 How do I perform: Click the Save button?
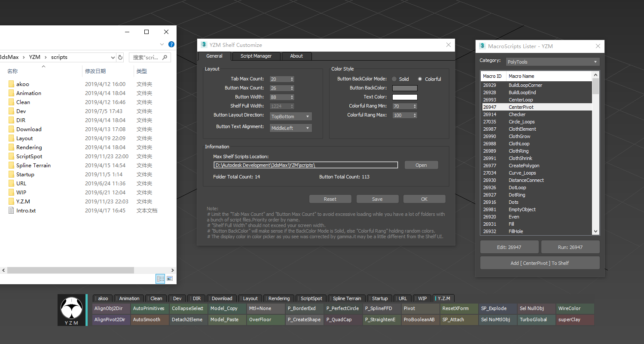(x=377, y=199)
